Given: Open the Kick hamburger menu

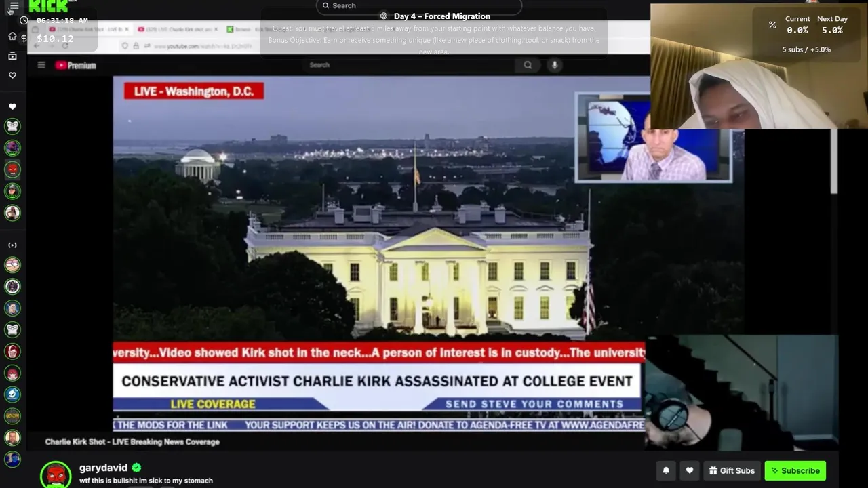Looking at the screenshot, I should pos(14,6).
